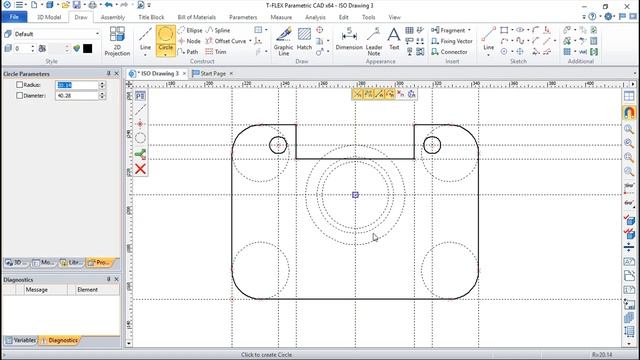Increase the Radius value with stepper
The width and height of the screenshot is (640, 360).
[x=102, y=83]
